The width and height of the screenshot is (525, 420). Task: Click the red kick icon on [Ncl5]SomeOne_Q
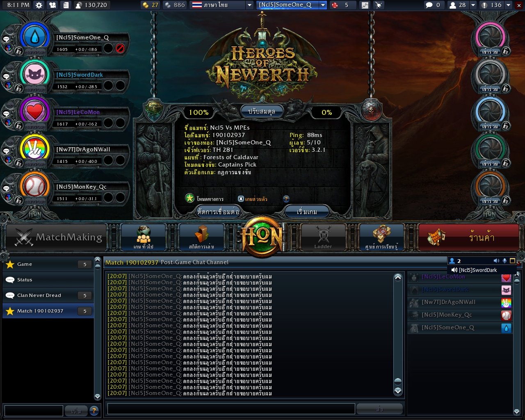pos(120,48)
